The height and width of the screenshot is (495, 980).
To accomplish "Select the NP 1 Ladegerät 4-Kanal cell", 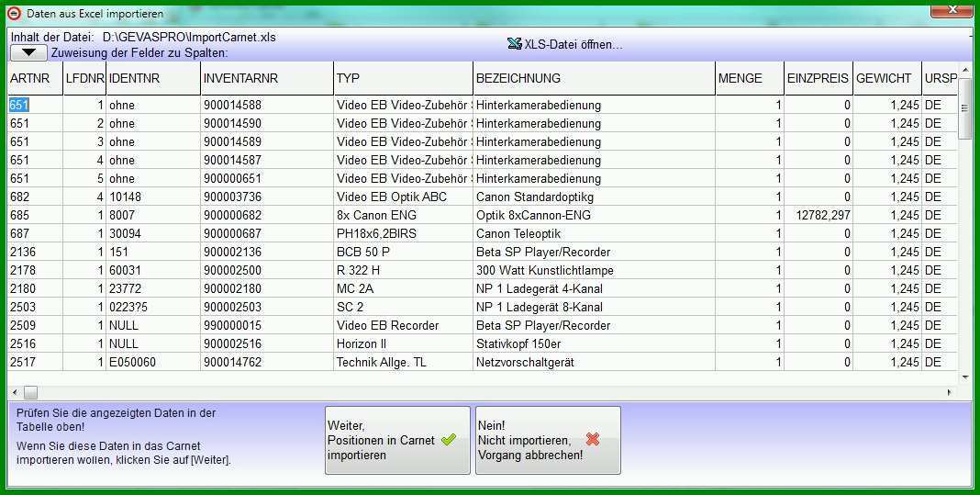I will tap(595, 288).
